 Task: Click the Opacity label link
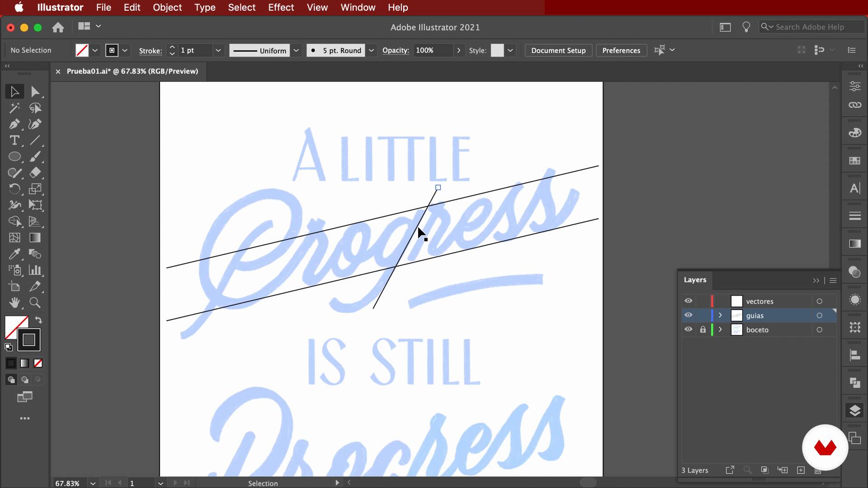tap(396, 51)
